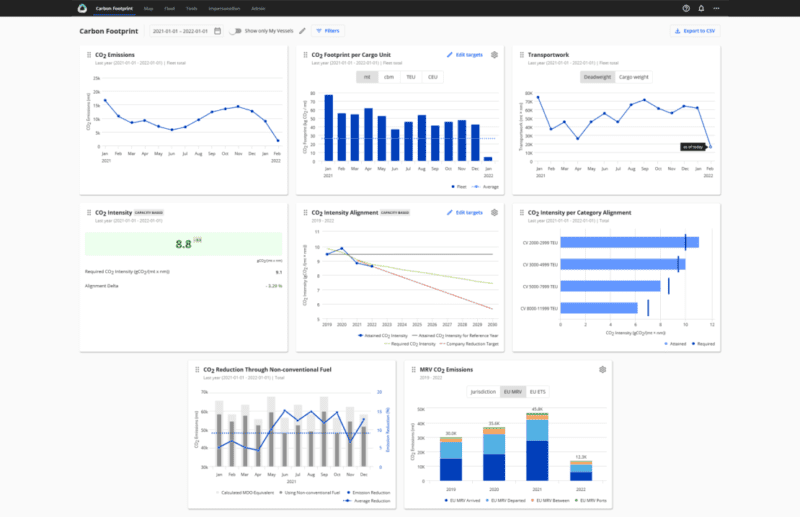Go to the Map tab
Screen dimensions: 800x517
pos(148,8)
